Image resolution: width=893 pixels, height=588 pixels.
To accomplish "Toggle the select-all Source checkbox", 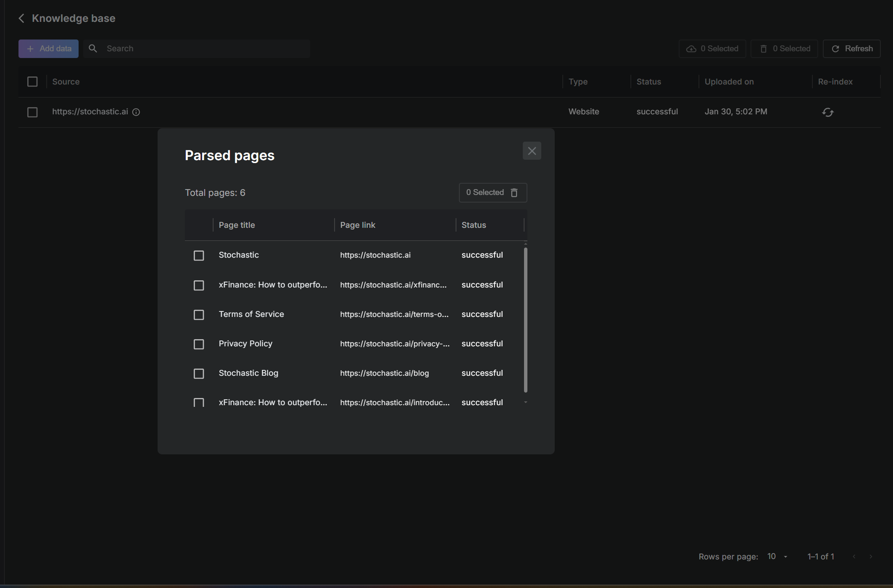I will pyautogui.click(x=32, y=82).
